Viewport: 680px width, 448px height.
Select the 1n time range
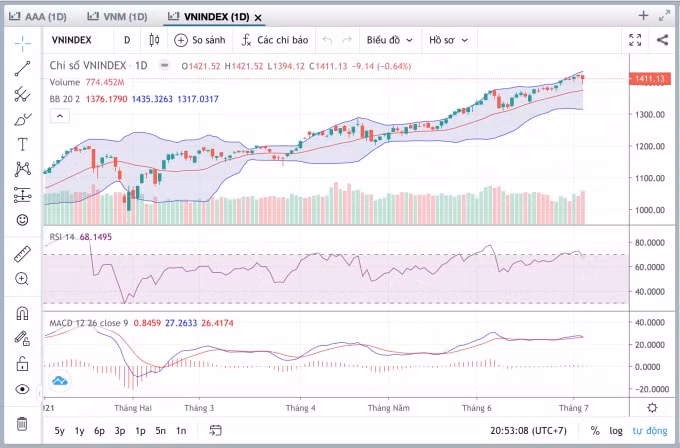pos(181,431)
